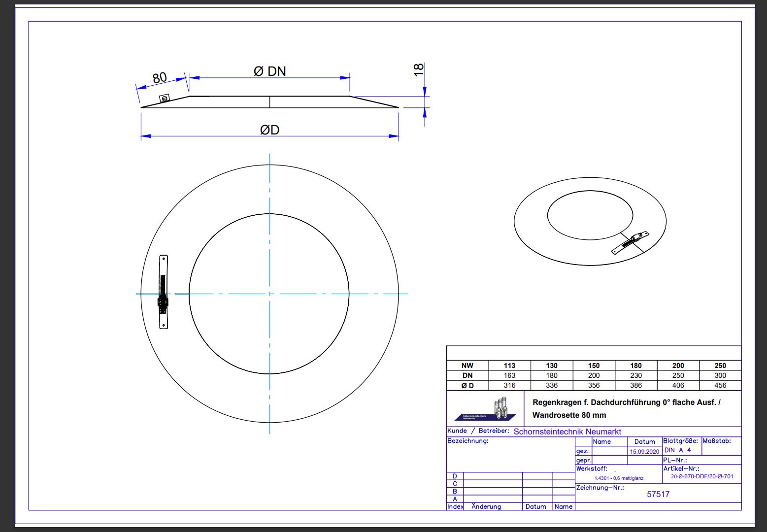Click the Schornsteintechnik company logo in title block
The image size is (767, 532).
[485, 410]
